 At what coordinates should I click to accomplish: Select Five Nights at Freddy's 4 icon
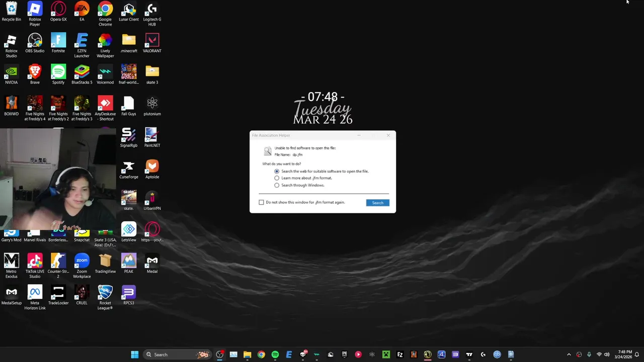[x=35, y=109]
